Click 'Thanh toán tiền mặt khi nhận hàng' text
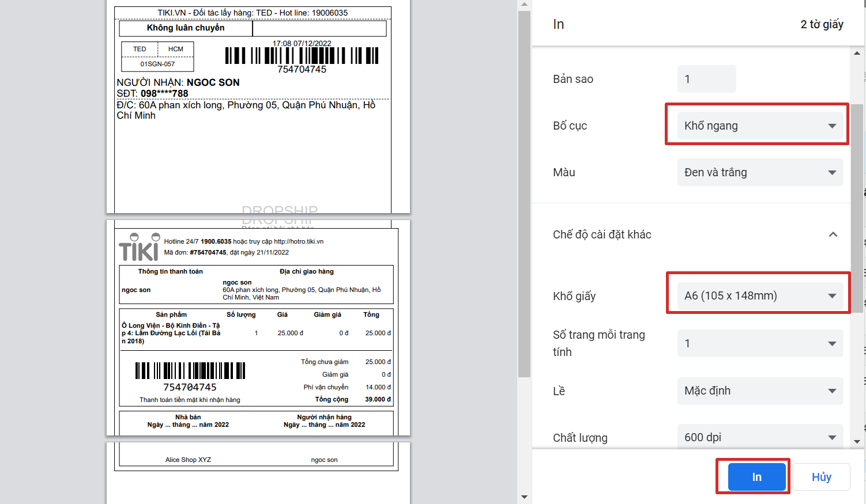Screen dimensions: 866x504 (190, 400)
